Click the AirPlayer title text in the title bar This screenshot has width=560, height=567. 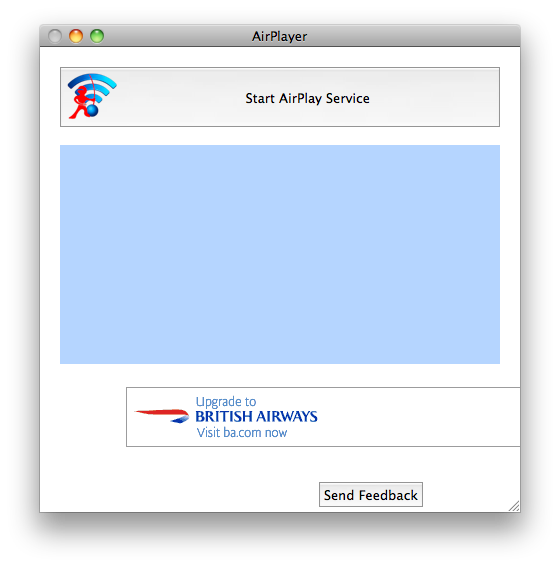coord(279,36)
